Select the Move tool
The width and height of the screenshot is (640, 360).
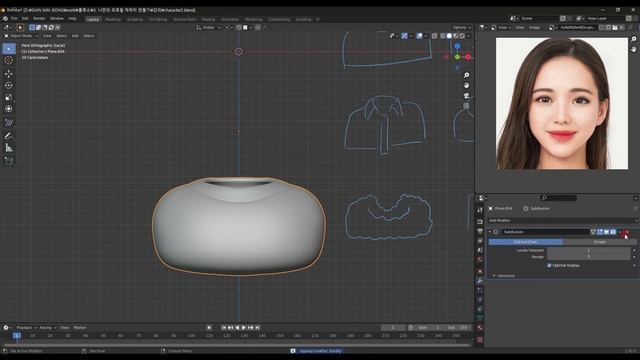pos(9,74)
